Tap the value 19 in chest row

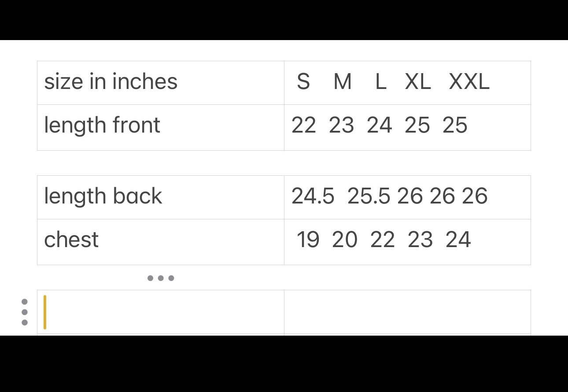tap(308, 240)
